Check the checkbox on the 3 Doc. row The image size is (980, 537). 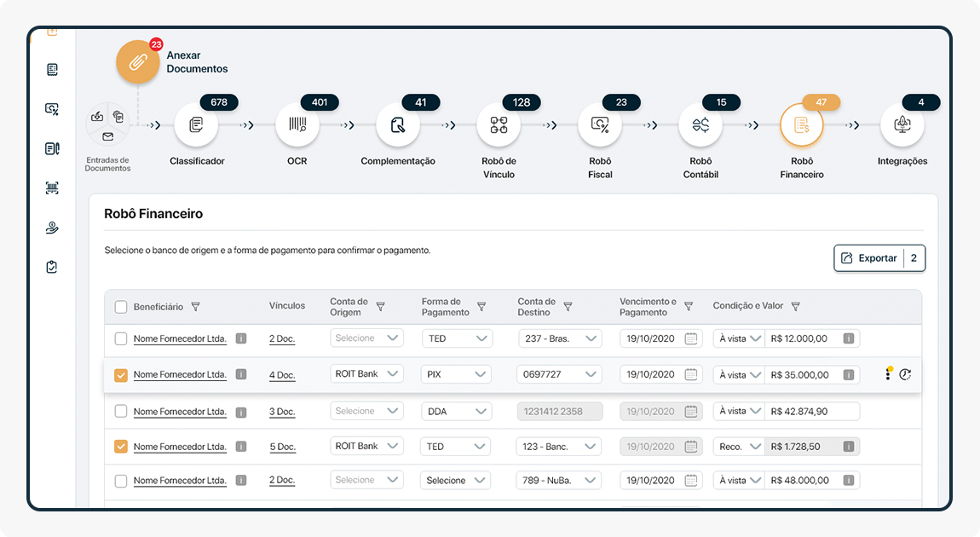[x=121, y=412]
